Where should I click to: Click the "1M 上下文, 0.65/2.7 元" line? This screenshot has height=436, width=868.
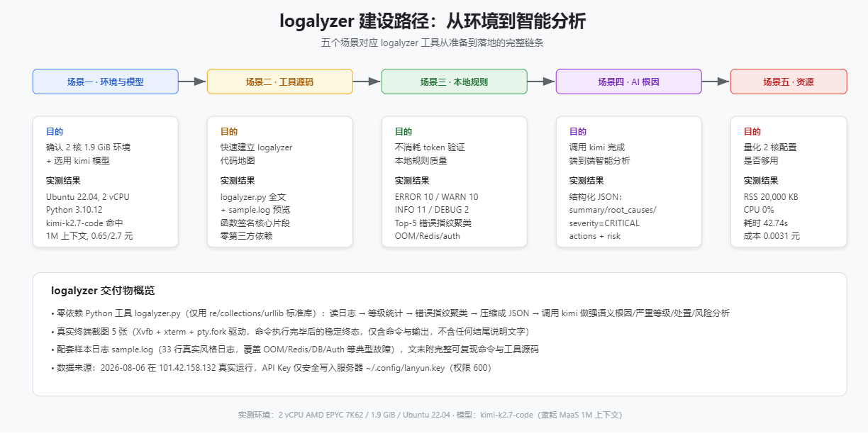click(x=89, y=236)
